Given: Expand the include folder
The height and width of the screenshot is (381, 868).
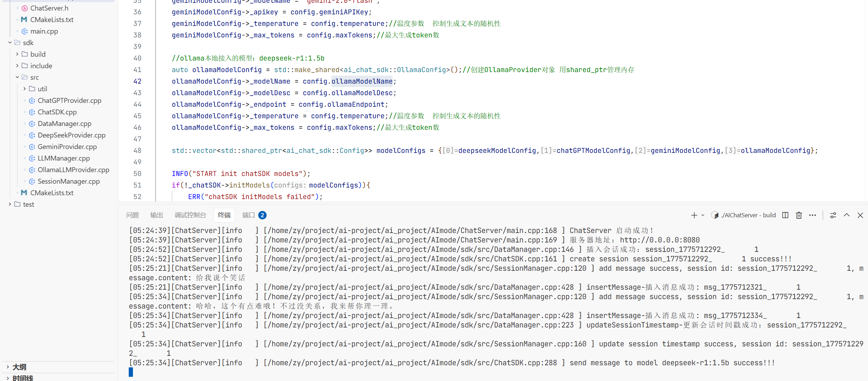Looking at the screenshot, I should [17, 66].
